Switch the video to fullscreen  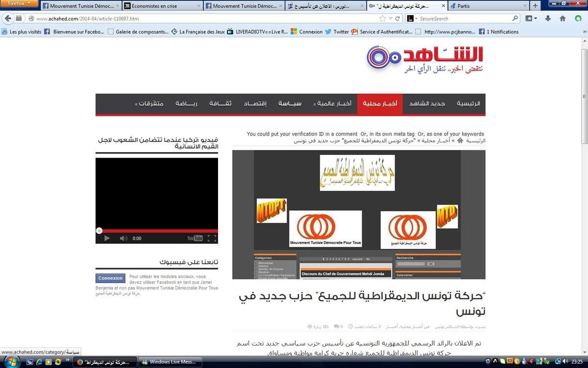[212, 238]
